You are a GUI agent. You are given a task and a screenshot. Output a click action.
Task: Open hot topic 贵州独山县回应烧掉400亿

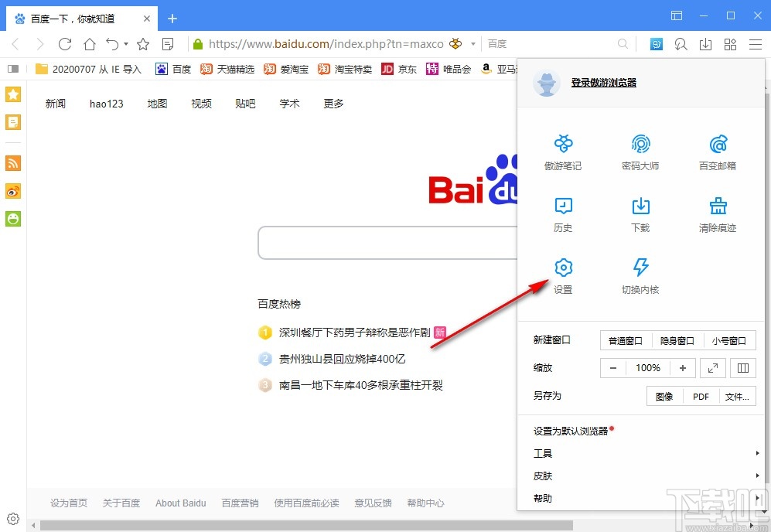point(343,359)
